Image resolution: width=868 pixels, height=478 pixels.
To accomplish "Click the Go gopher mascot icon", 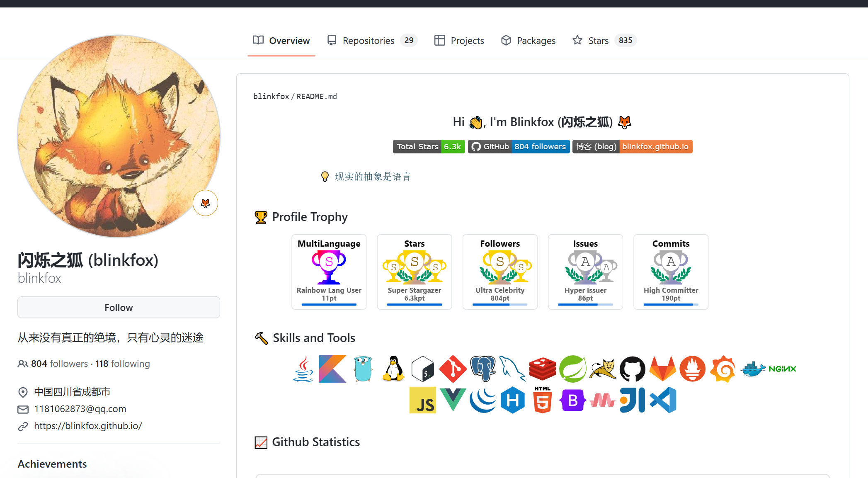I will coord(363,369).
